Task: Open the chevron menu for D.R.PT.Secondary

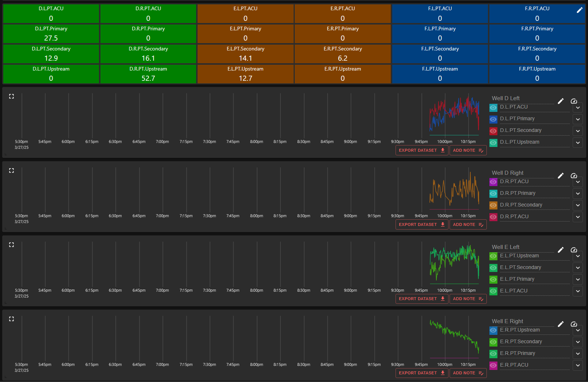Action: [577, 205]
